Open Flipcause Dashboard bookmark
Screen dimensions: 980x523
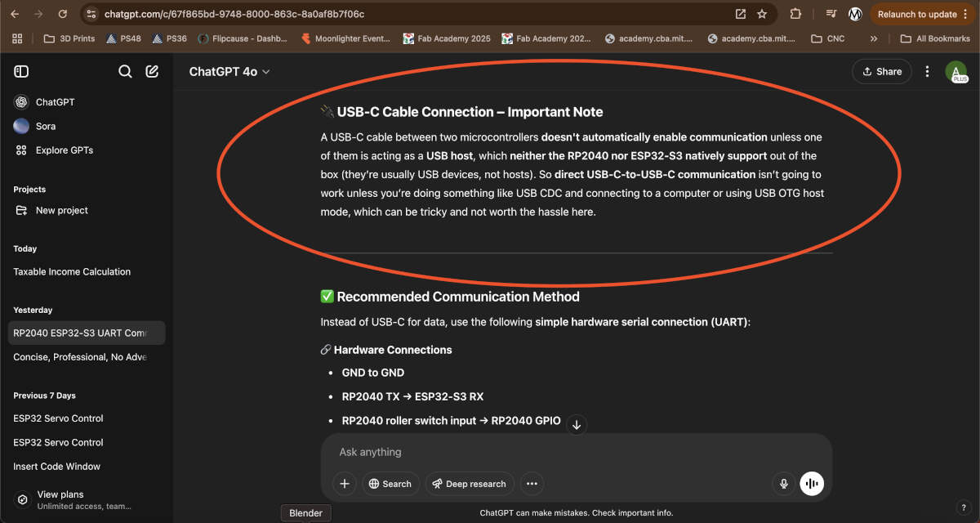[244, 38]
